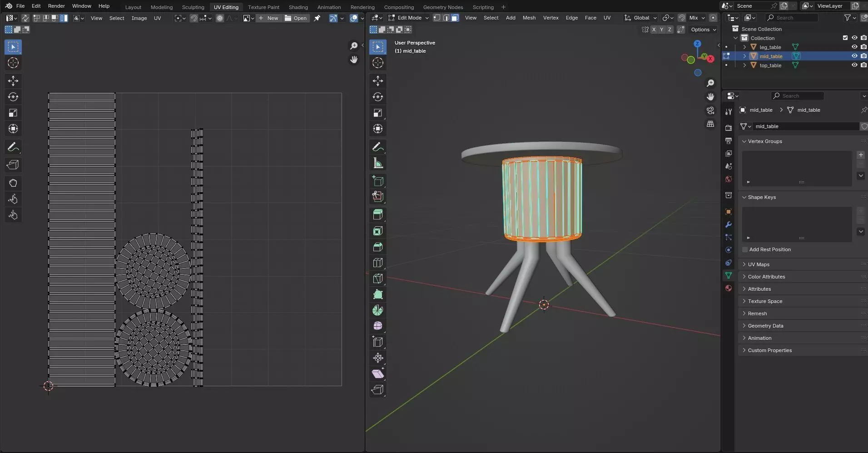Viewport: 868px width, 453px height.
Task: Switch to face select mode
Action: pos(455,18)
